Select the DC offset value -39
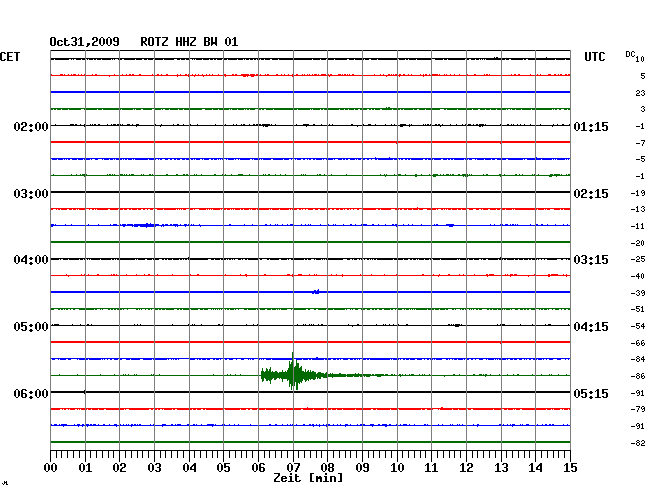Viewport: 650px width, 494px height. point(638,293)
